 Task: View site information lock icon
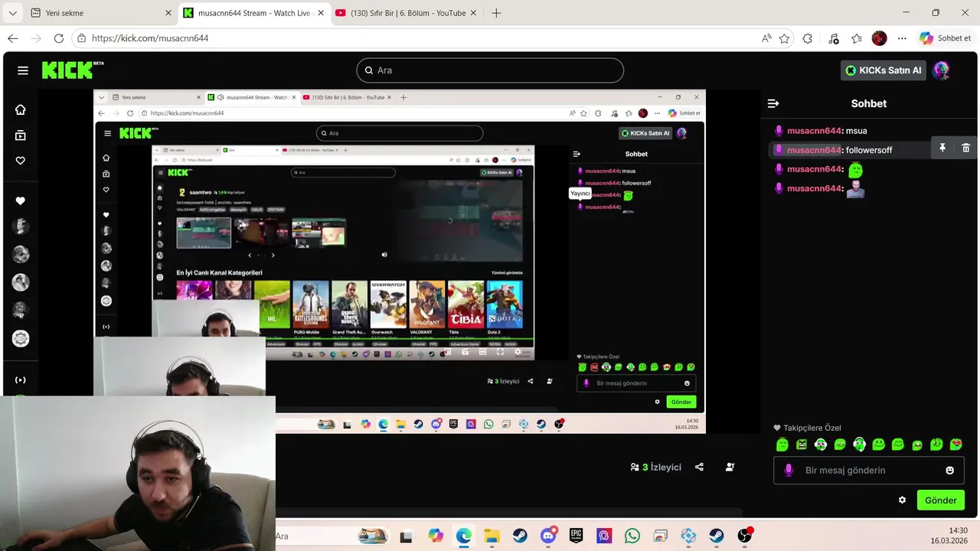[x=82, y=38]
